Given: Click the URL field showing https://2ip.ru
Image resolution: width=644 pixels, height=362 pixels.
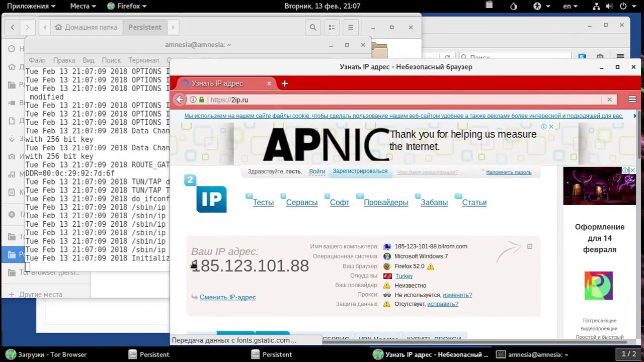Looking at the screenshot, I should click(x=403, y=100).
